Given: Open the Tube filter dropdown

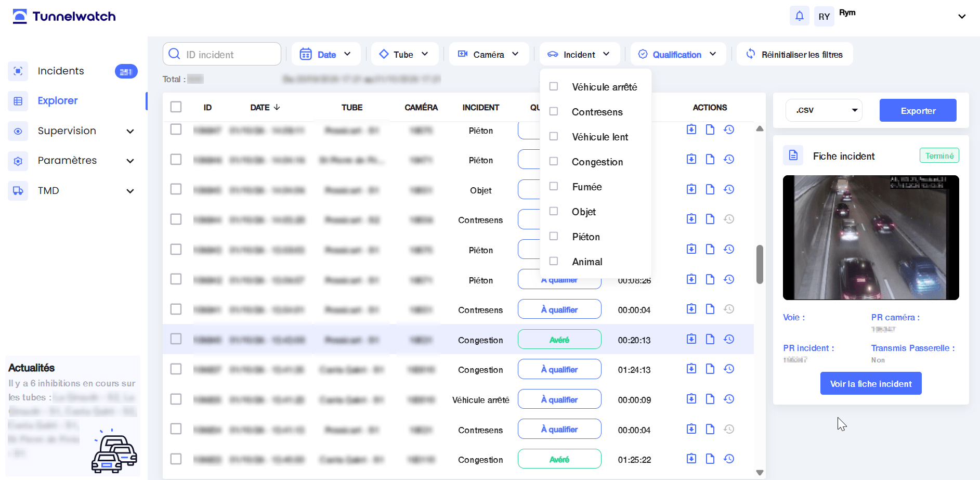Looking at the screenshot, I should click(405, 54).
